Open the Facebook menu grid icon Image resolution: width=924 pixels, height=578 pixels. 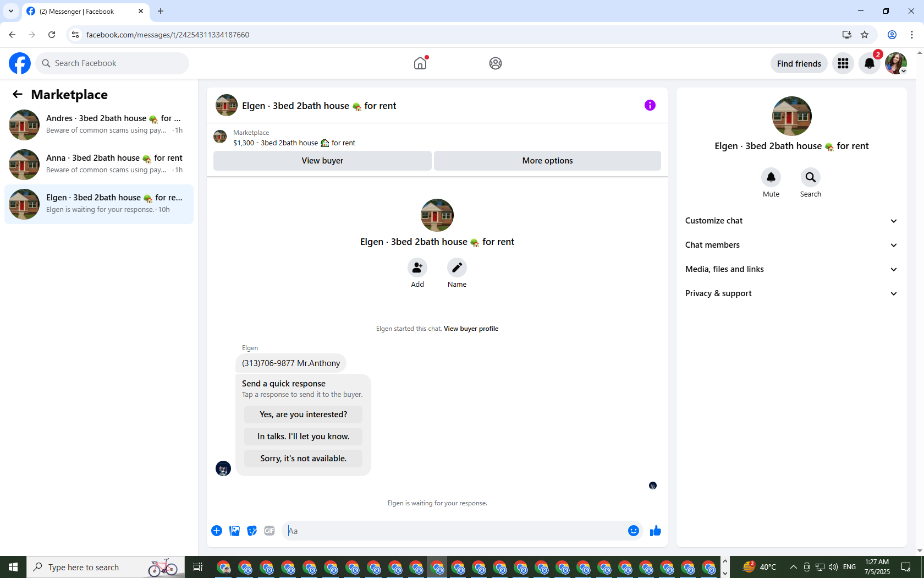coord(843,63)
